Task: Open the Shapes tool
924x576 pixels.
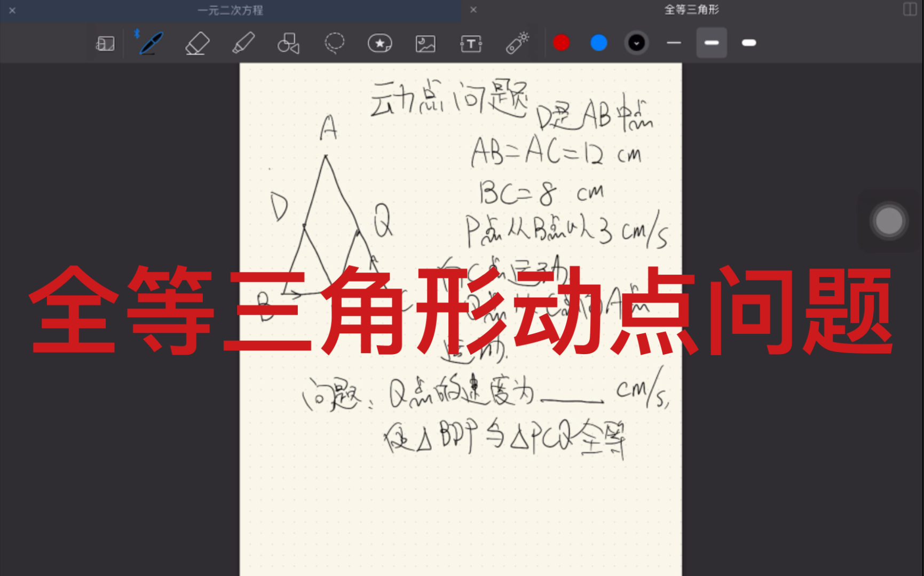Action: tap(288, 43)
